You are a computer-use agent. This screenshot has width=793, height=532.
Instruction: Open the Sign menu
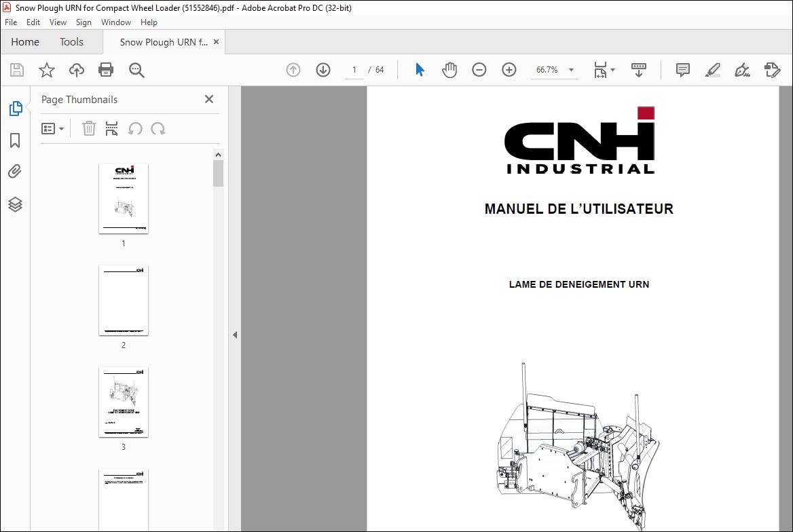coord(84,22)
